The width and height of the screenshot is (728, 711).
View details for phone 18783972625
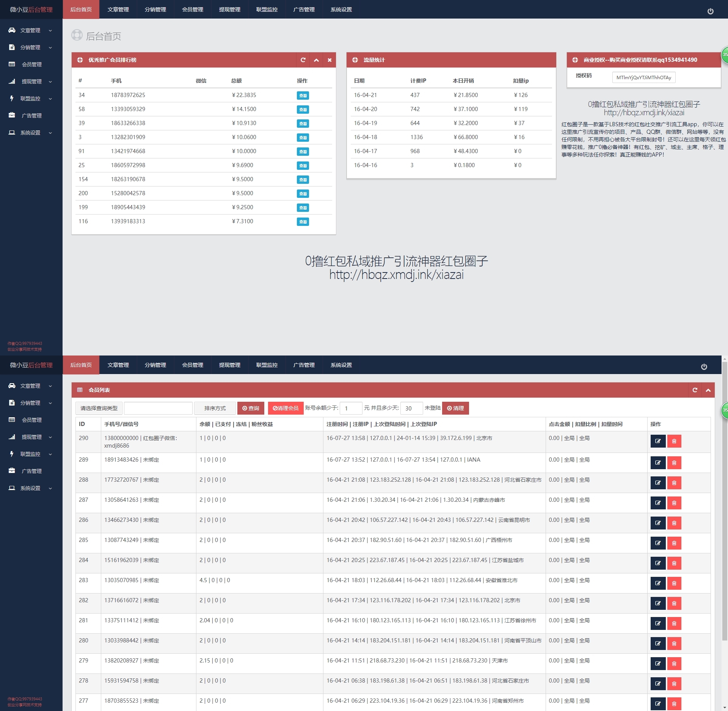pyautogui.click(x=303, y=96)
